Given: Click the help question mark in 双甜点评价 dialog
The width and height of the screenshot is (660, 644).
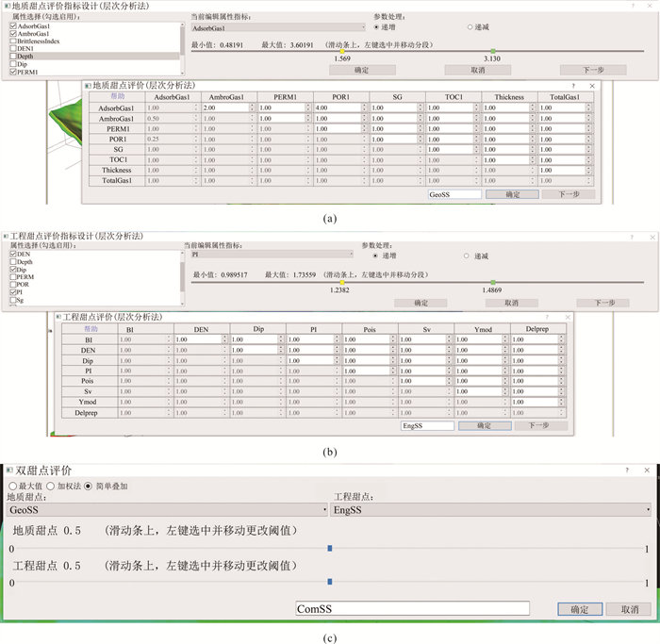Looking at the screenshot, I should coord(628,470).
